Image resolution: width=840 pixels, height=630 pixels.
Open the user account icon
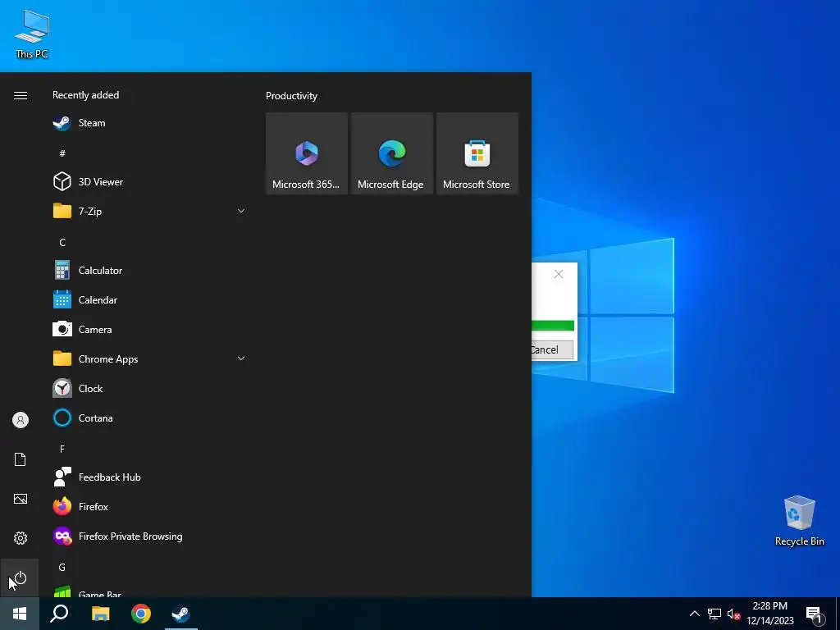click(x=21, y=420)
